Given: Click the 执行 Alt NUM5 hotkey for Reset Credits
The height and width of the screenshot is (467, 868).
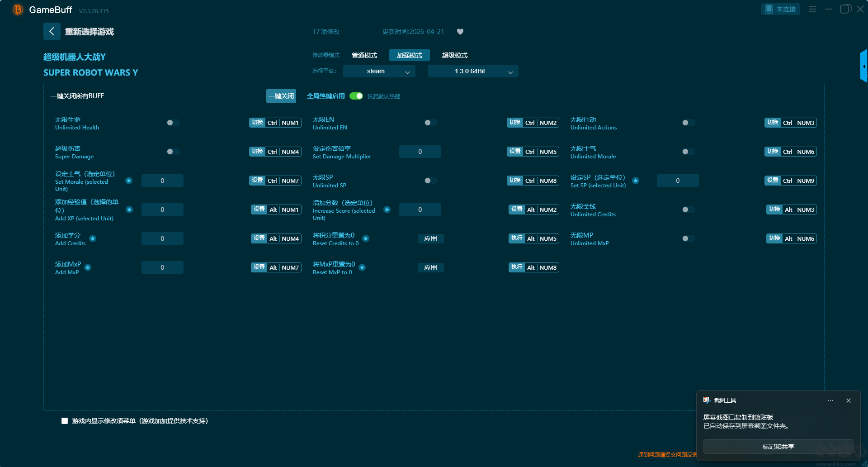Looking at the screenshot, I should (x=534, y=238).
